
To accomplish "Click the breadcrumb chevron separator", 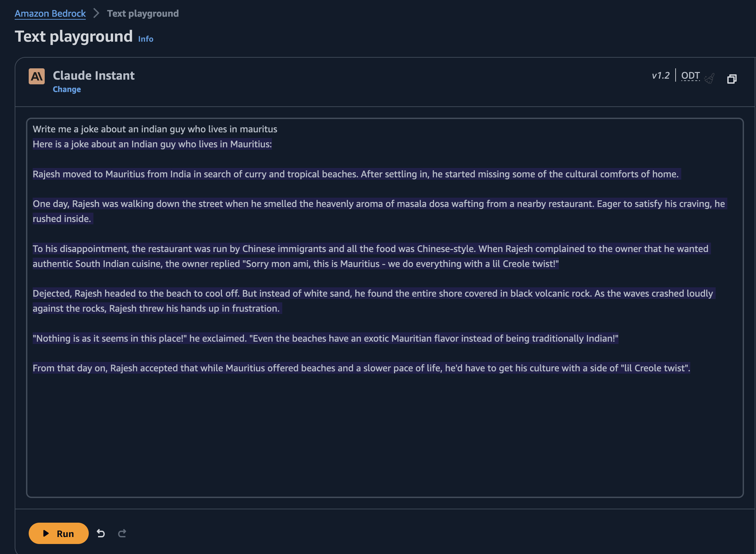I will 96,13.
